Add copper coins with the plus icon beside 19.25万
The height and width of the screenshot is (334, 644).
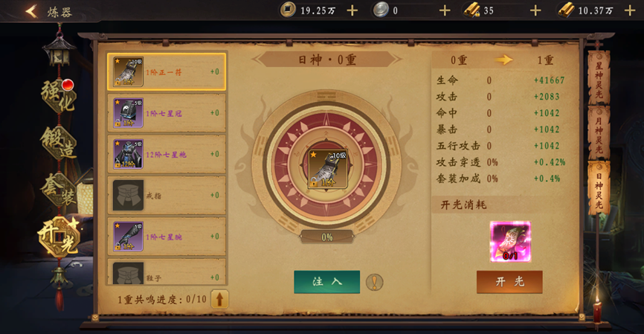352,10
